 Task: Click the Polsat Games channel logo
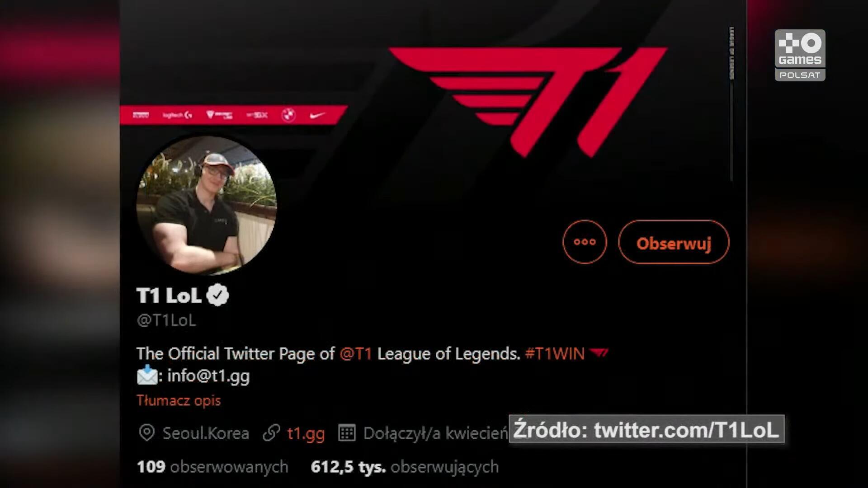(800, 55)
